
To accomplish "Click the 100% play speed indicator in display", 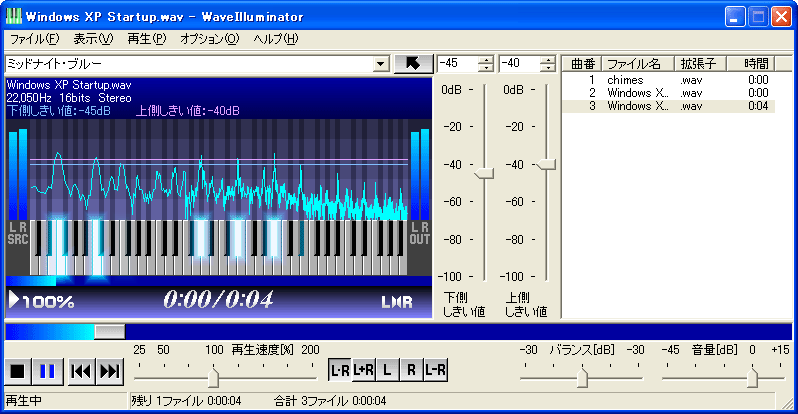I will [42, 301].
